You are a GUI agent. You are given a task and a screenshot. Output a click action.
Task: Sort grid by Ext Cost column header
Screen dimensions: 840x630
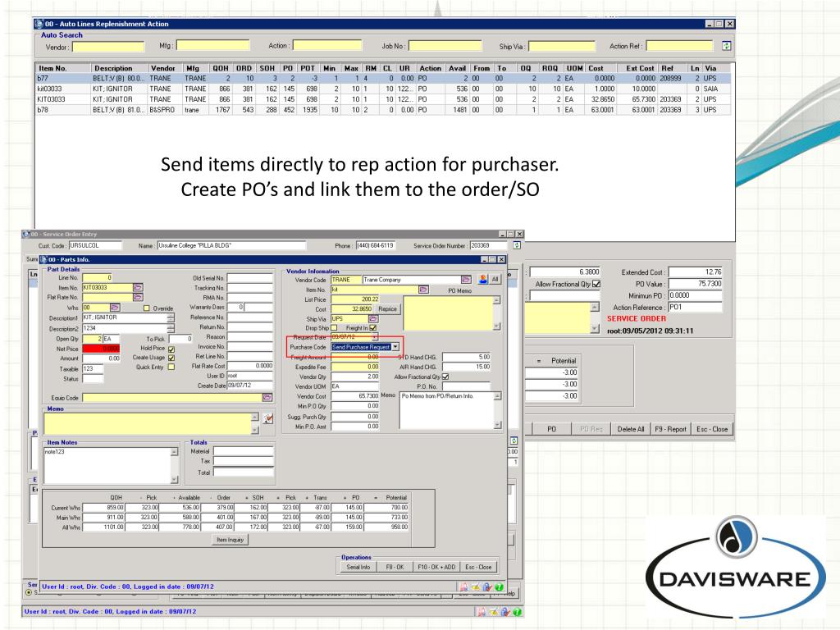639,68
